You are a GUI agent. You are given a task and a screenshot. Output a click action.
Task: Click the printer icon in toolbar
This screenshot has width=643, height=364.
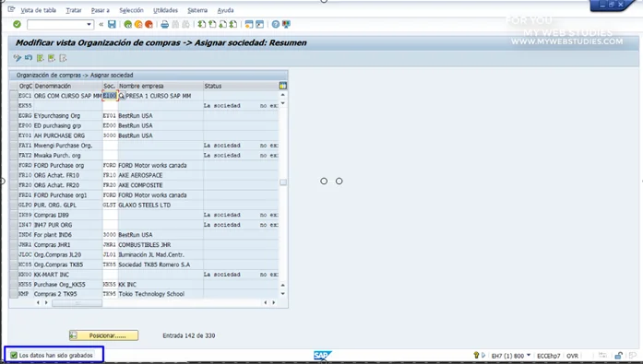[164, 25]
